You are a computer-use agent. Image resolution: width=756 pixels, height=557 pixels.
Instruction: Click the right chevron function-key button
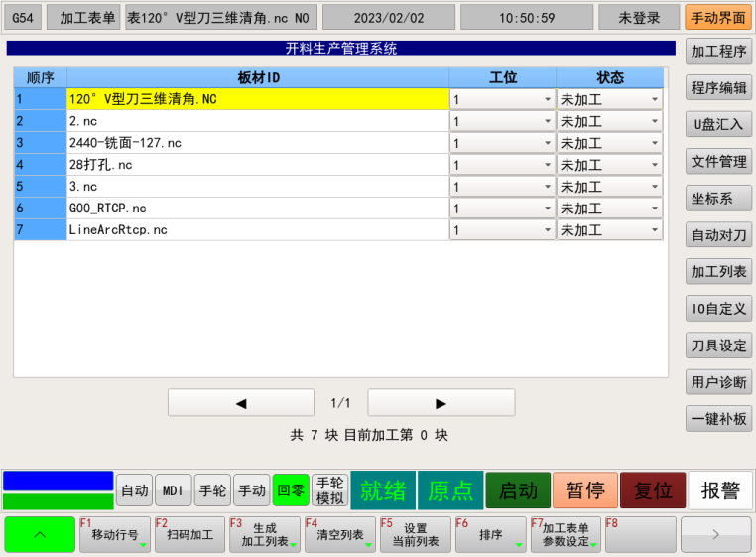(716, 534)
